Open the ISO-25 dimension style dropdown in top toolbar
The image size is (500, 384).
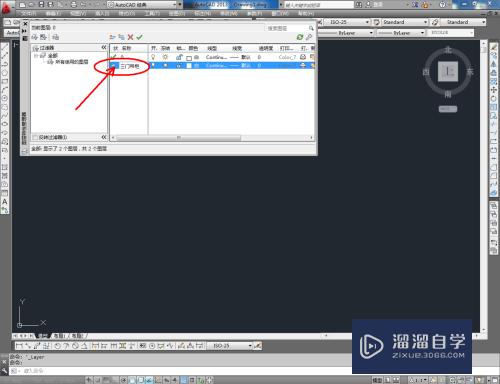[347, 22]
